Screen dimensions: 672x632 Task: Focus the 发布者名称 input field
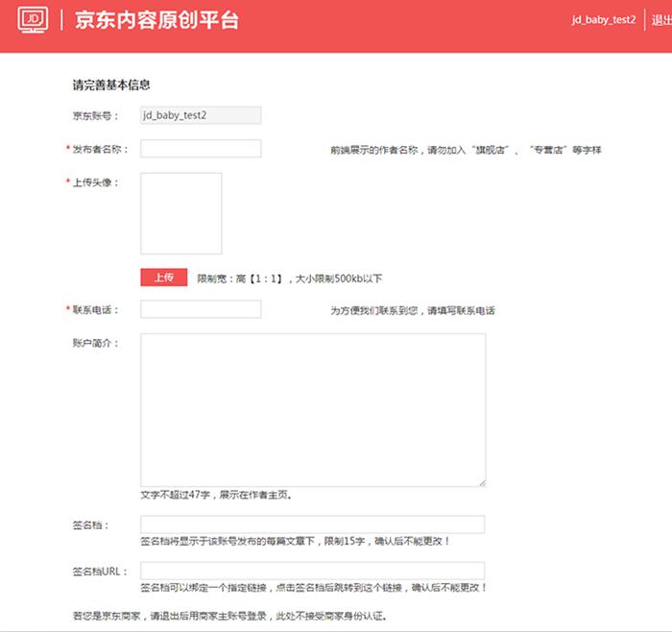(x=201, y=148)
